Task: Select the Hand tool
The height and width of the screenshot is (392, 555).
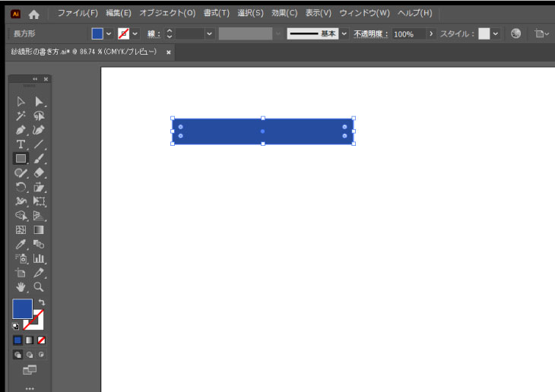Action: [21, 287]
